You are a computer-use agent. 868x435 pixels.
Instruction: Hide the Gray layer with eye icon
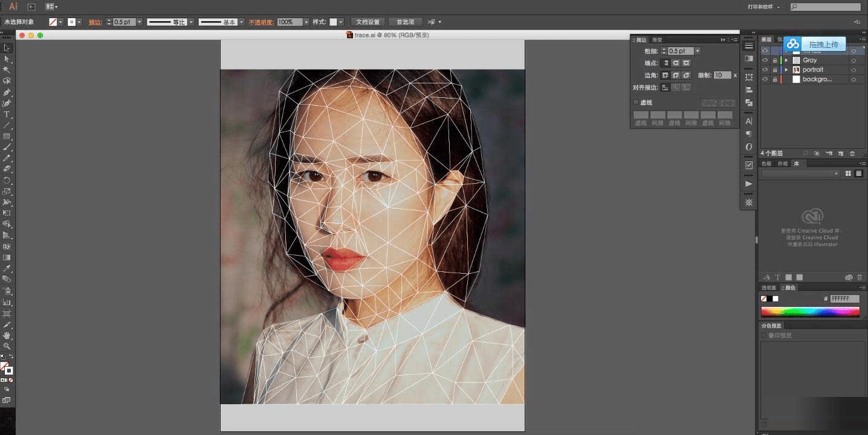click(765, 60)
